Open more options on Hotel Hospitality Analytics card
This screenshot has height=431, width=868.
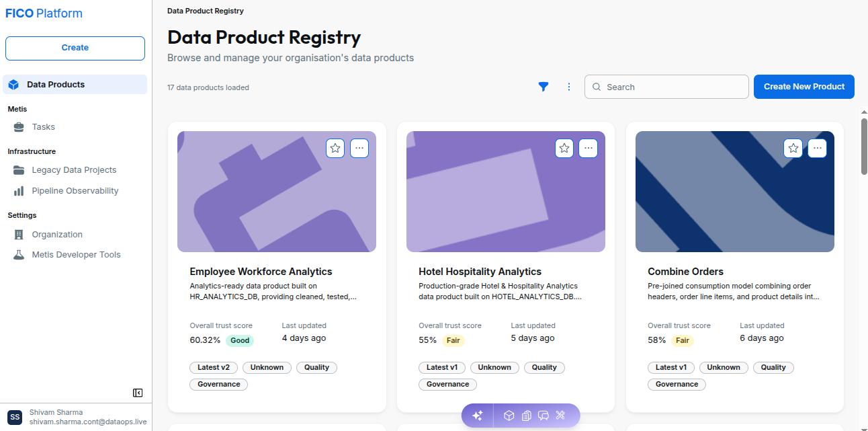pyautogui.click(x=589, y=148)
